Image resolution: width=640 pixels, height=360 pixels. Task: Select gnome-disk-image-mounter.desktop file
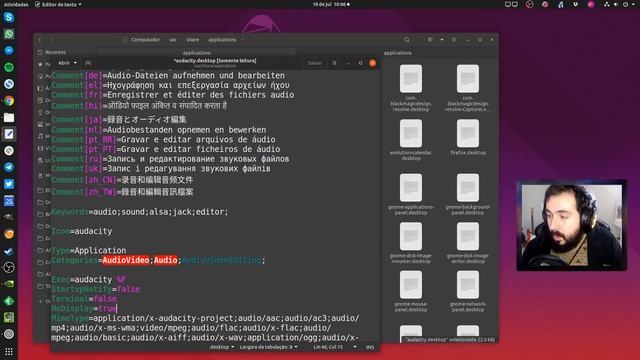click(x=411, y=243)
